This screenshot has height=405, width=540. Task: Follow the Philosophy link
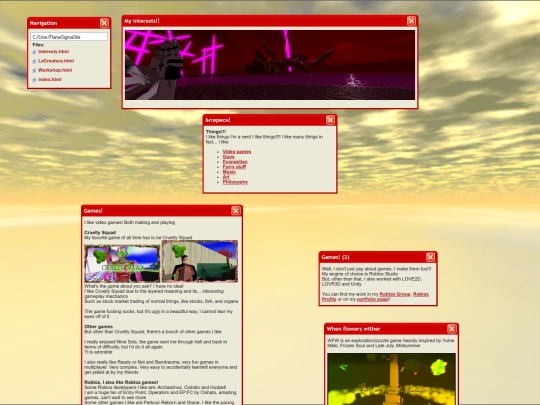235,182
